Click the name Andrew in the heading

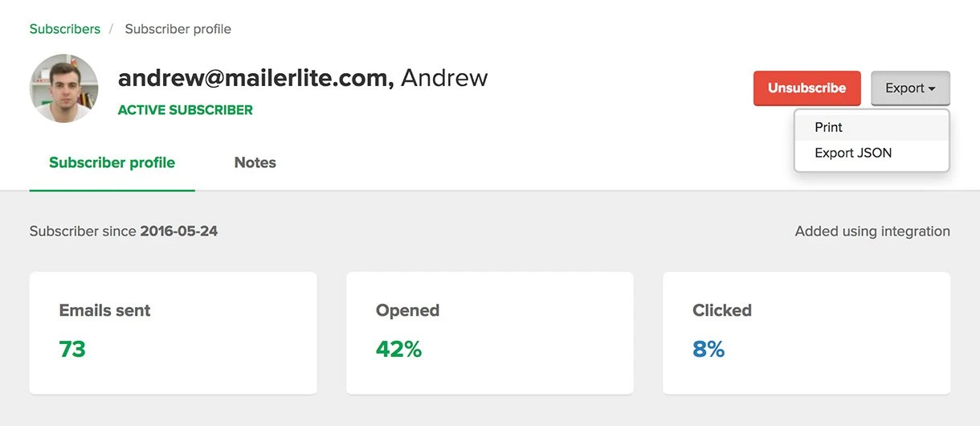tap(444, 78)
